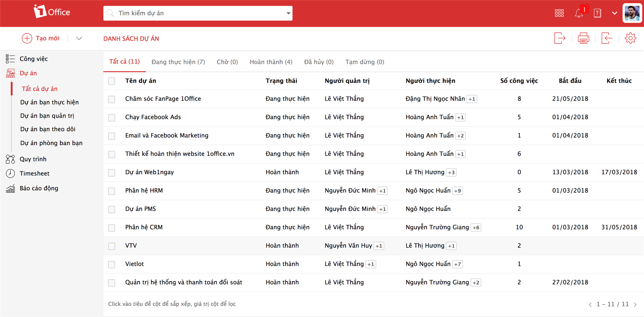The image size is (644, 317).
Task: Click the import icon in toolbar
Action: [x=607, y=38]
